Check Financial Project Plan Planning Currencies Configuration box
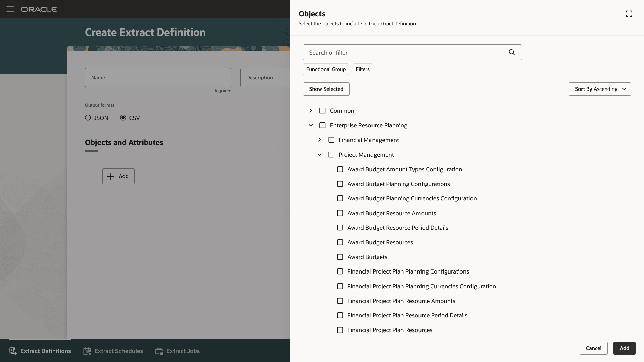Screen dimensions: 644x362 [340, 286]
